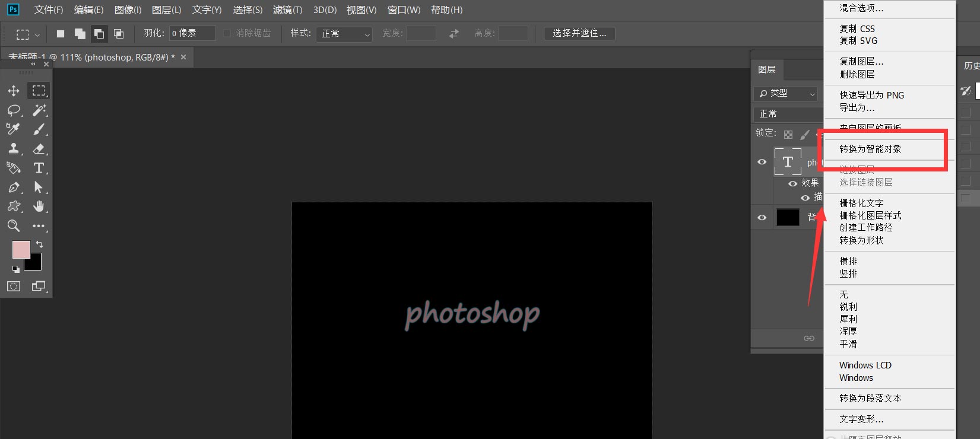Open the 视图(V) menu
The width and height of the screenshot is (980, 439).
click(361, 10)
